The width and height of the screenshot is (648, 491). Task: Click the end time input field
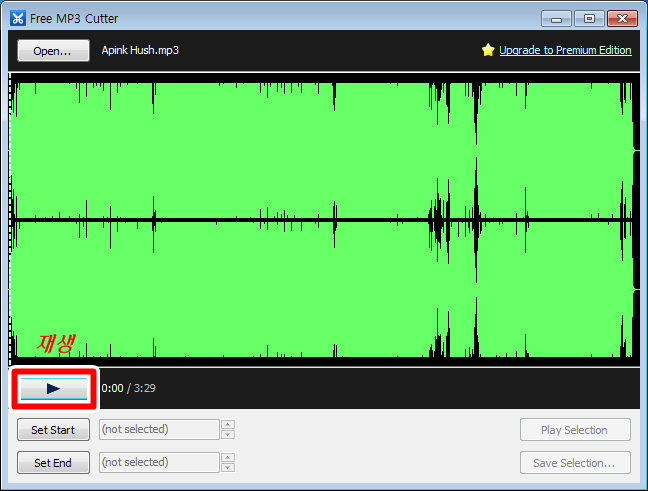point(159,462)
